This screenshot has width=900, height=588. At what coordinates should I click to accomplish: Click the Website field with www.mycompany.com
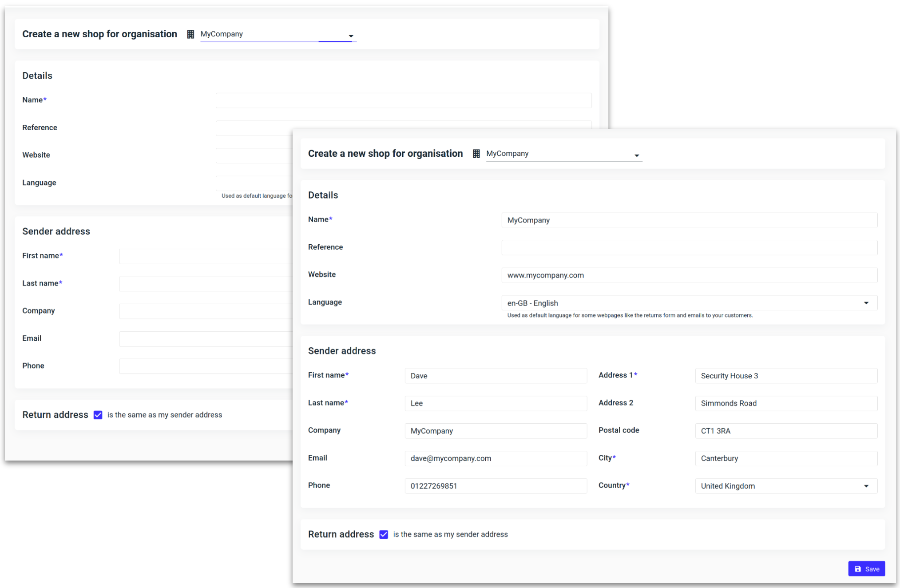pos(689,275)
